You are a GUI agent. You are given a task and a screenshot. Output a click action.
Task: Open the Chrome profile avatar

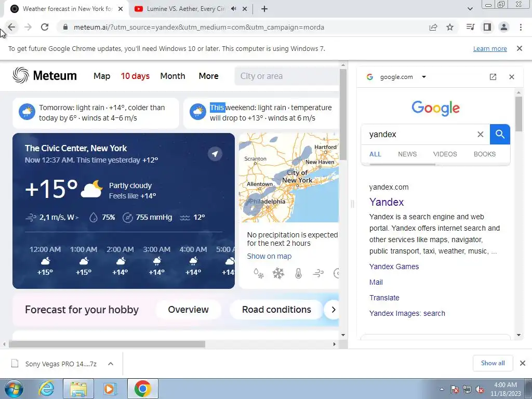[504, 27]
